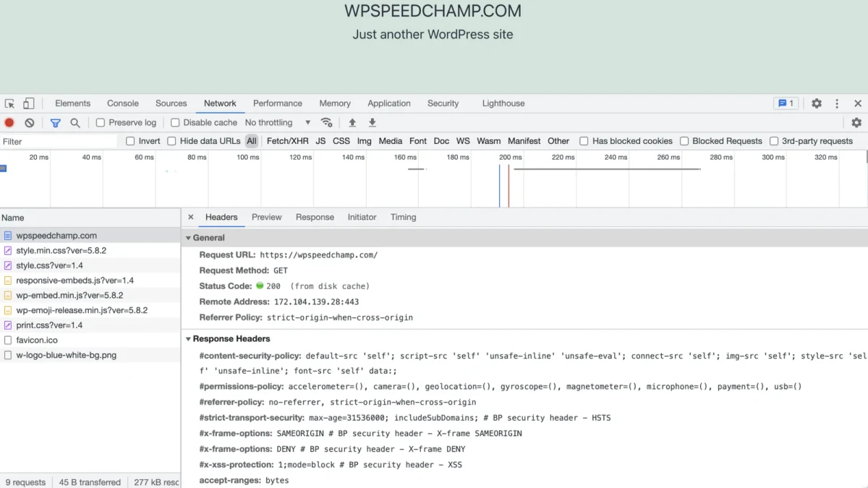
Task: Open the issues counter badge
Action: (786, 103)
